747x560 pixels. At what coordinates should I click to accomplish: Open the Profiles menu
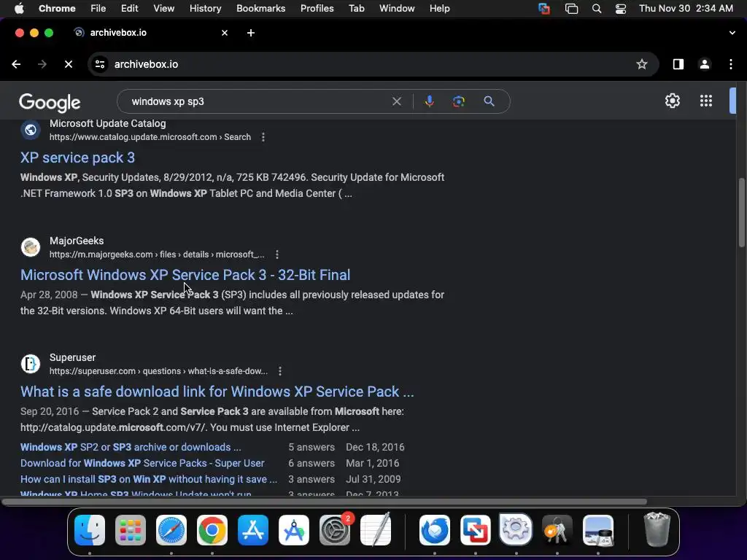[x=317, y=9]
